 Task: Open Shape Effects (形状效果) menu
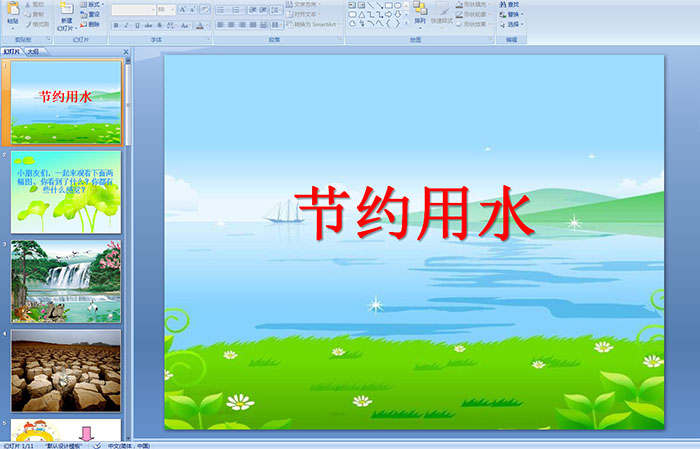pyautogui.click(x=472, y=24)
